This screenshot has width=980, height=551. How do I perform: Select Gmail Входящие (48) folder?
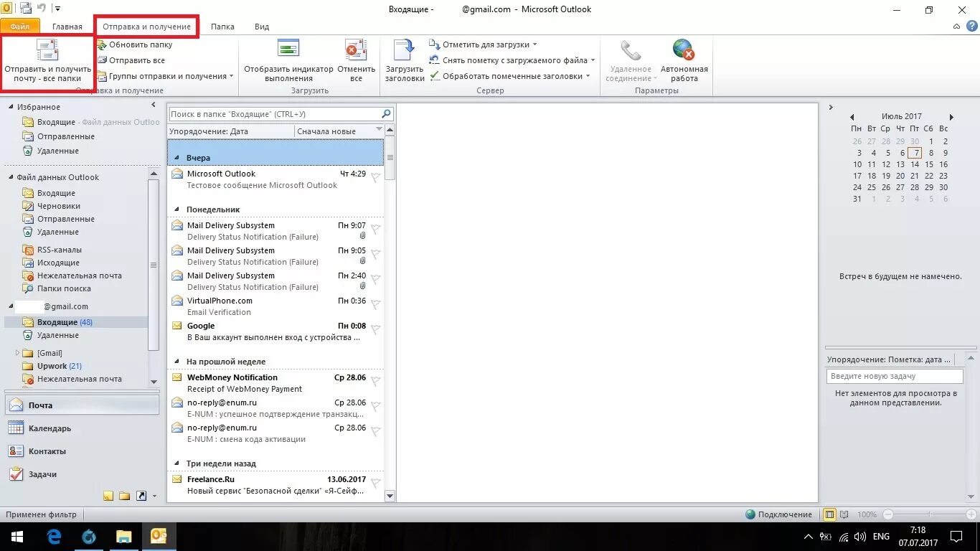[x=65, y=322]
